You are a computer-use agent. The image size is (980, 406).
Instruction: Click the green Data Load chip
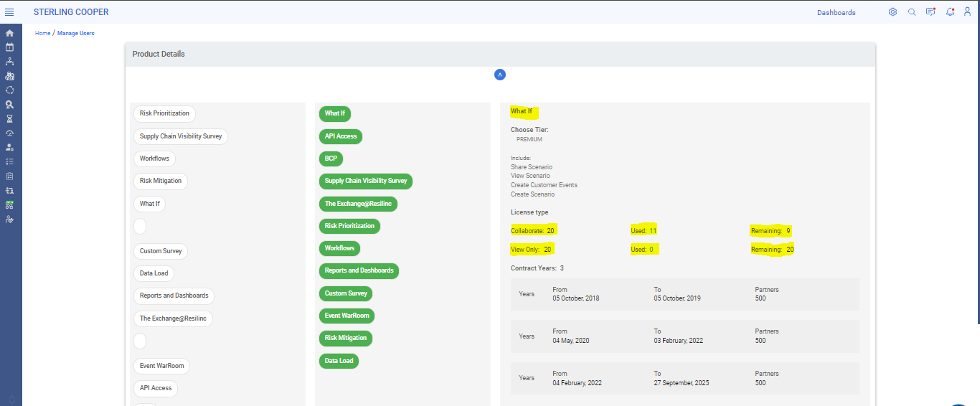tap(339, 361)
